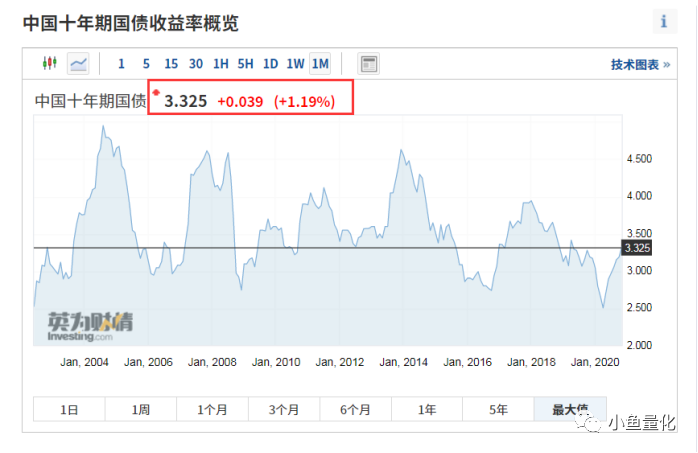This screenshot has width=698, height=453.
Task: Open the news panel icon in the toolbar
Action: [369, 64]
